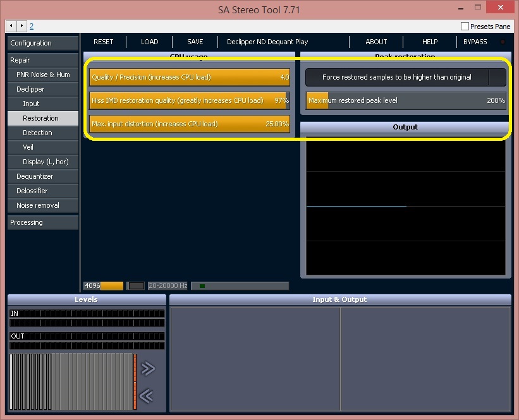Click the double left arrow icon in Levels

[x=146, y=395]
